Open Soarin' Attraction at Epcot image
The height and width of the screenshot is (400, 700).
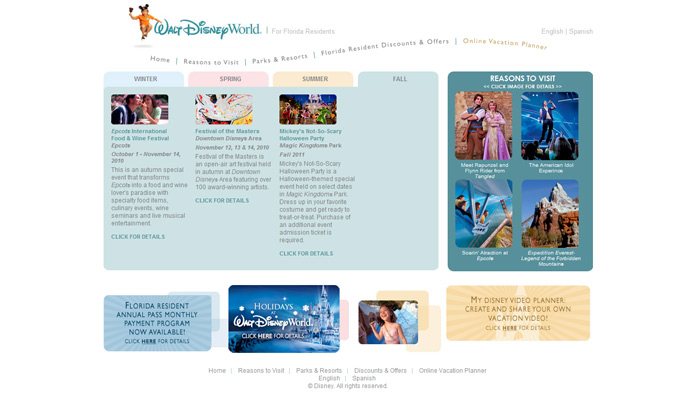point(483,214)
